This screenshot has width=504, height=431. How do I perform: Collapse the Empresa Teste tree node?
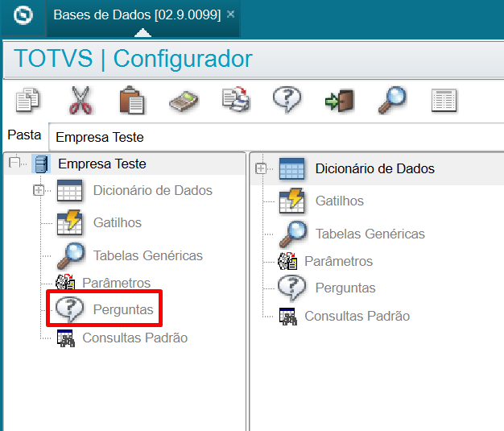14,162
